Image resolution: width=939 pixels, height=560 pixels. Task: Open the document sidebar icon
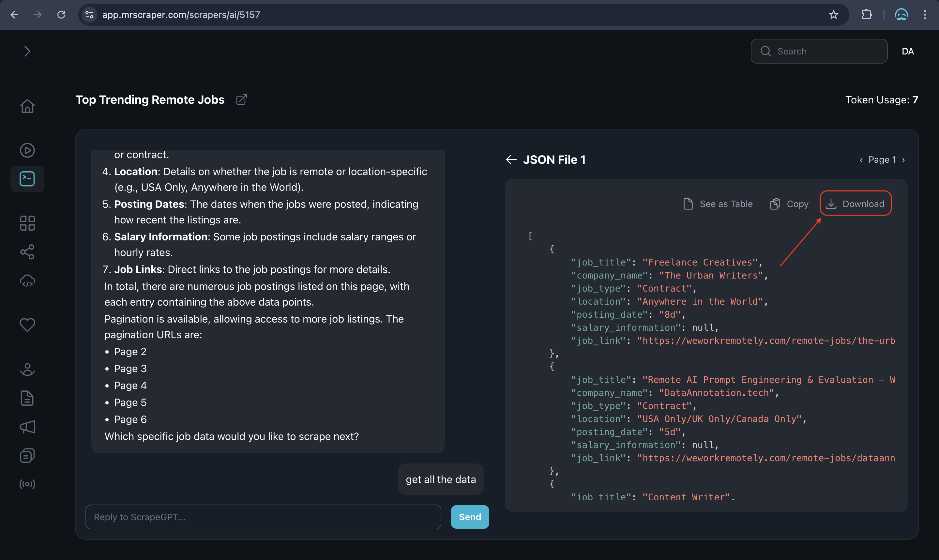(27, 398)
